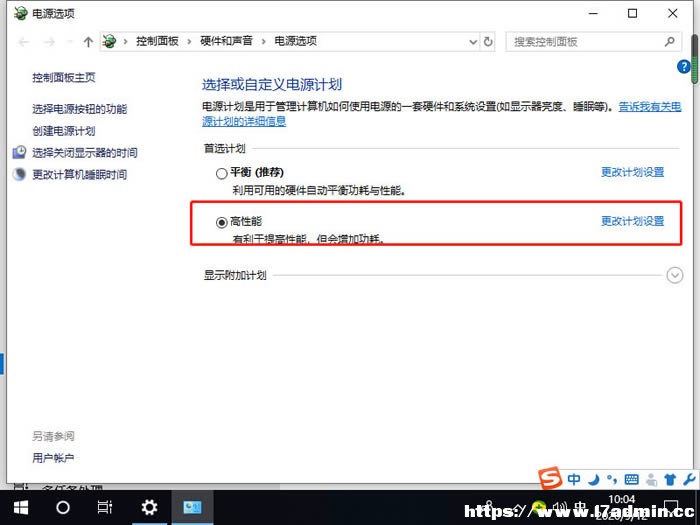Viewport: 700px width, 525px height.
Task: Select the 平衡 (推荐) power plan radio button
Action: [x=221, y=173]
